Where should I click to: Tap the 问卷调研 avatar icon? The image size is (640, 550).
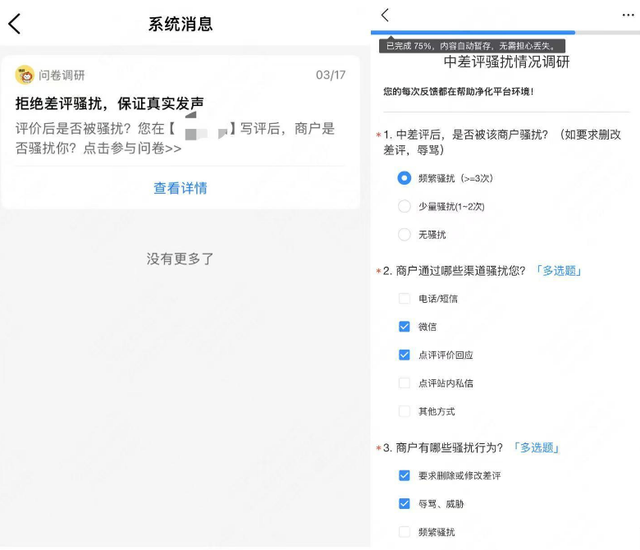pos(24,75)
